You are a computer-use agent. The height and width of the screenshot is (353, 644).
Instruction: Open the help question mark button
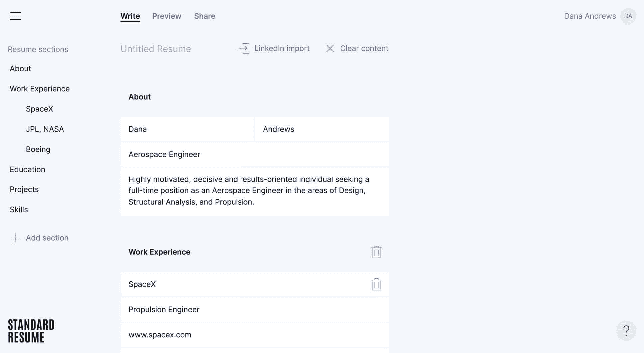pyautogui.click(x=626, y=331)
